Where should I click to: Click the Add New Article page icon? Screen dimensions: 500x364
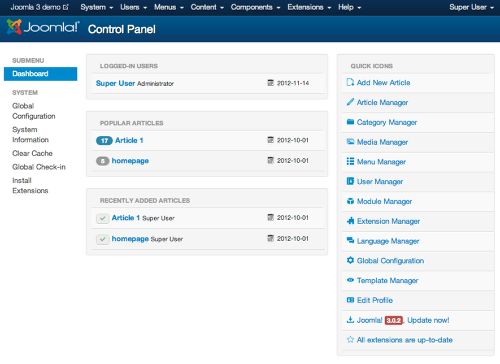click(350, 82)
